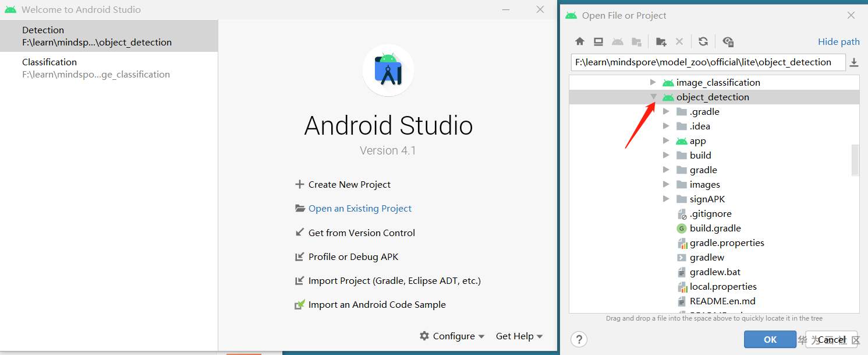This screenshot has width=868, height=355.
Task: Expand the .gradle folder
Action: pos(667,112)
